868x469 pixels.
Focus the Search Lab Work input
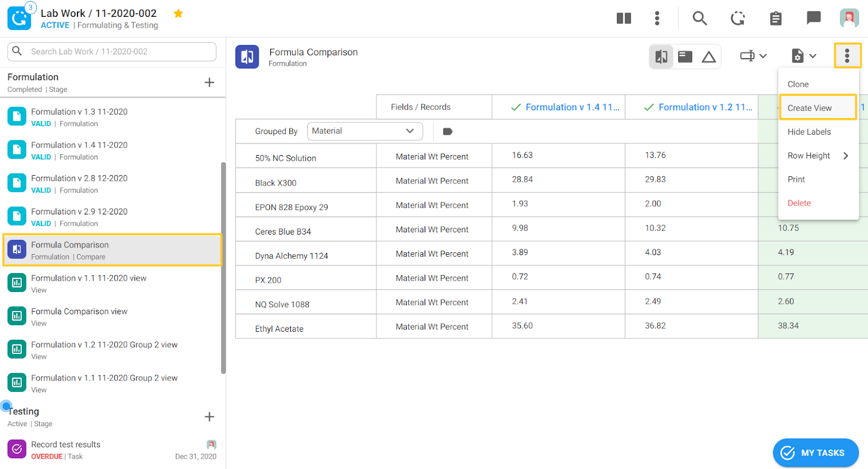pos(112,52)
